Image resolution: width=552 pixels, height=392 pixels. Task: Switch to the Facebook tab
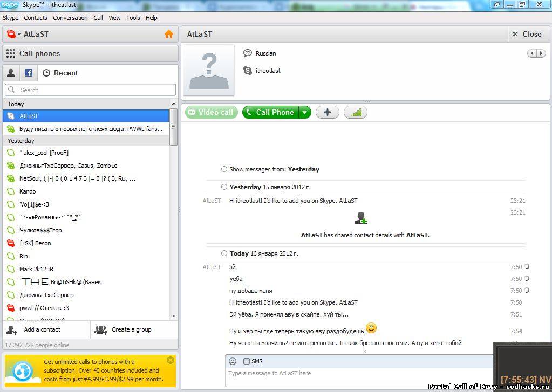29,73
